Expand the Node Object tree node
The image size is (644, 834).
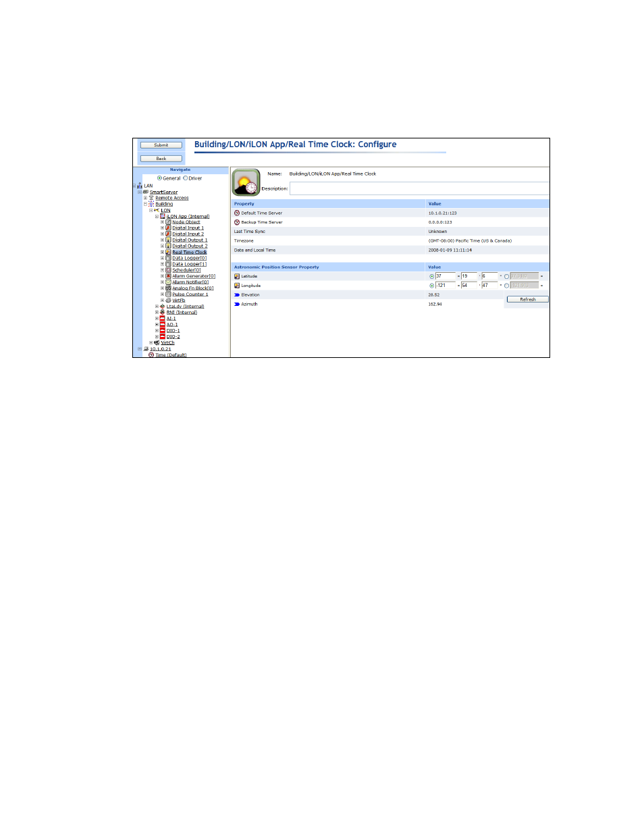[162, 222]
